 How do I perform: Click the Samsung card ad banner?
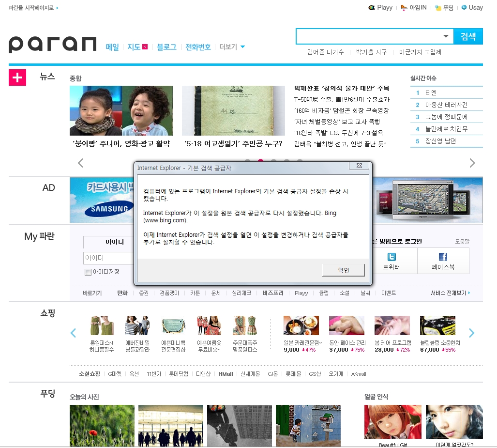pos(102,200)
